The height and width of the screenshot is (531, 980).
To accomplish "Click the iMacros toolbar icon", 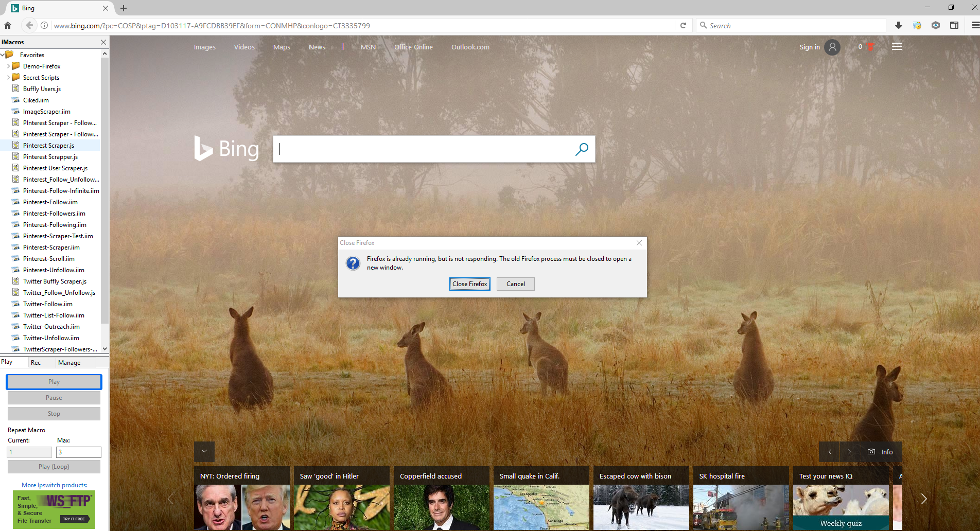I will click(x=917, y=25).
